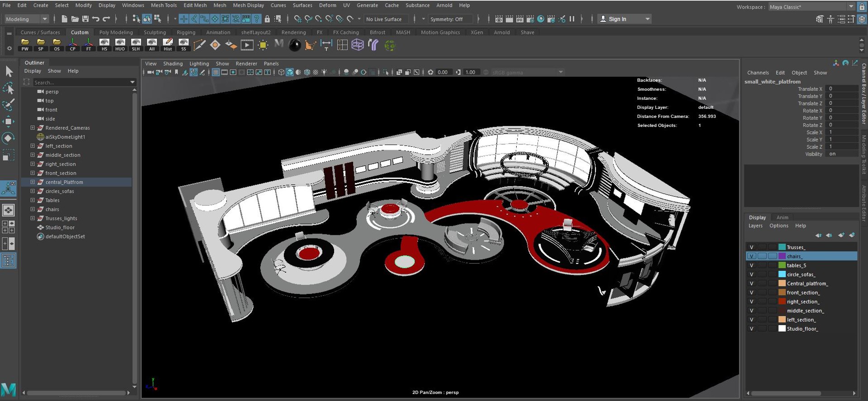Click the tables_5 layer color swatch
This screenshot has width=868, height=401.
pyautogui.click(x=782, y=266)
